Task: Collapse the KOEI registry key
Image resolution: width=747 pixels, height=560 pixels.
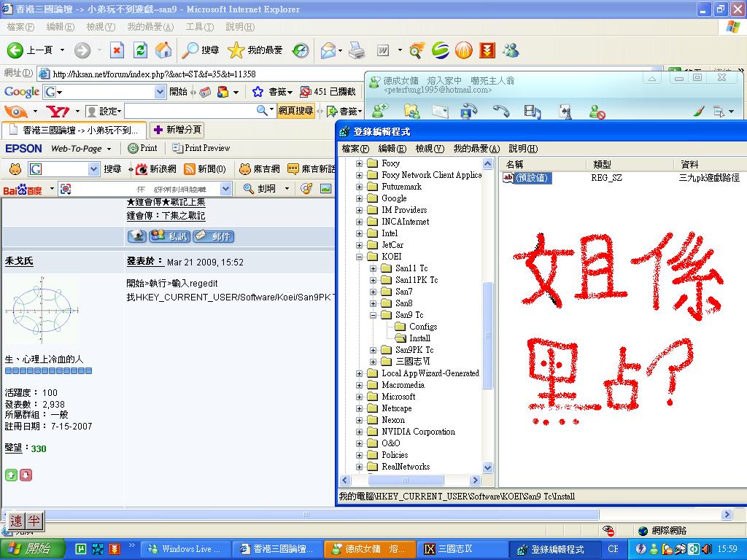Action: [x=360, y=257]
